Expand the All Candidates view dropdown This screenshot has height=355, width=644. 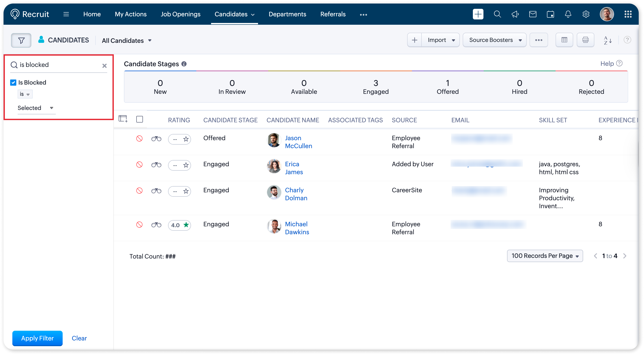[x=127, y=41]
